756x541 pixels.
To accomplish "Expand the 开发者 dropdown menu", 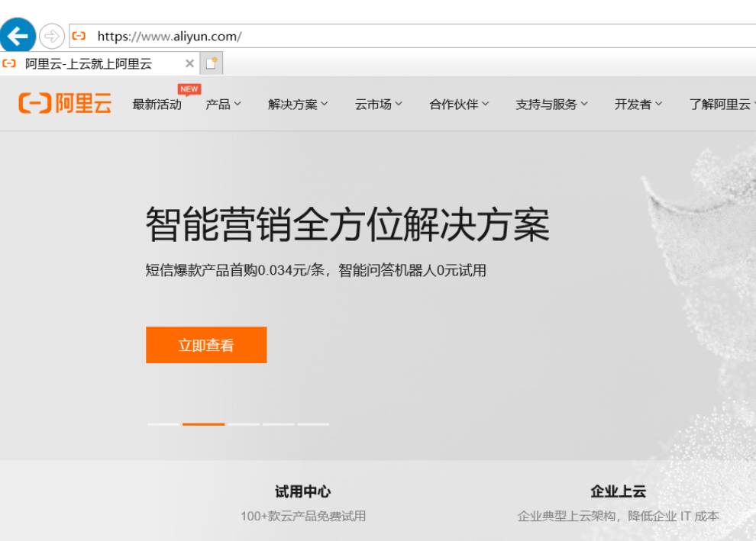I will pyautogui.click(x=638, y=104).
